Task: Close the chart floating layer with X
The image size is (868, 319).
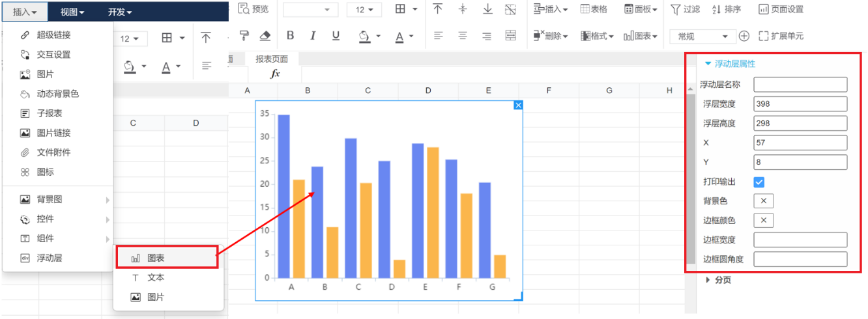Action: (x=519, y=105)
